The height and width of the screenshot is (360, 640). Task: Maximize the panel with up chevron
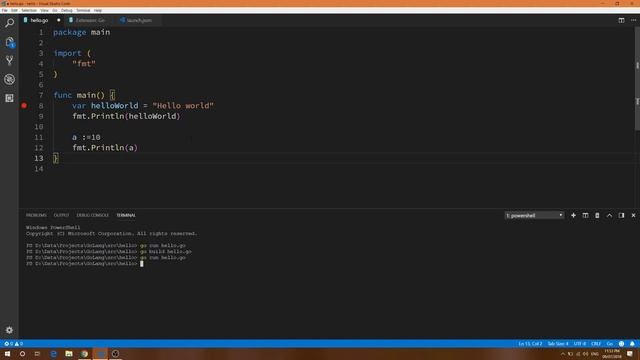pos(609,216)
